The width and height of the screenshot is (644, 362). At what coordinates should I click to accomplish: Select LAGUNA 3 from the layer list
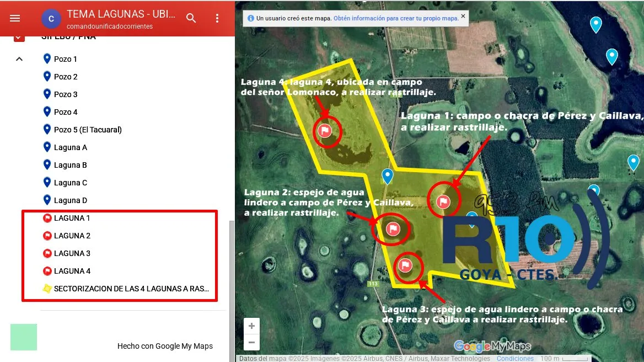(x=72, y=253)
